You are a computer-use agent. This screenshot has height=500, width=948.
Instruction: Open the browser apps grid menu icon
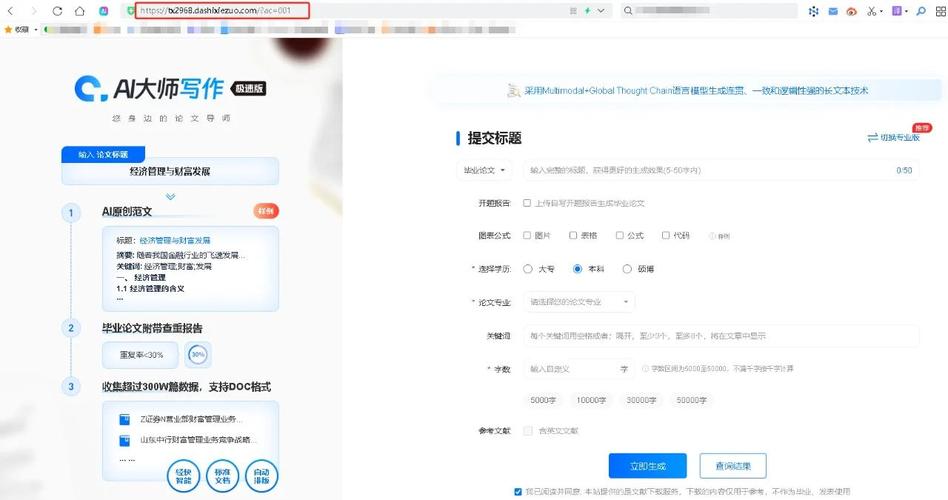pyautogui.click(x=941, y=11)
